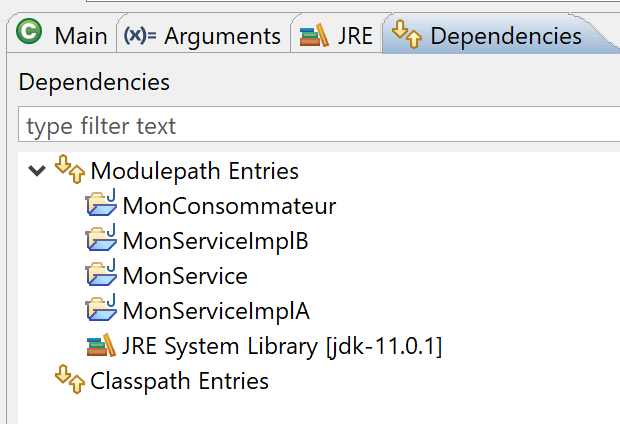This screenshot has width=620, height=424.
Task: Select JRE System Library [jdk-11.0.1] entry
Action: 282,346
